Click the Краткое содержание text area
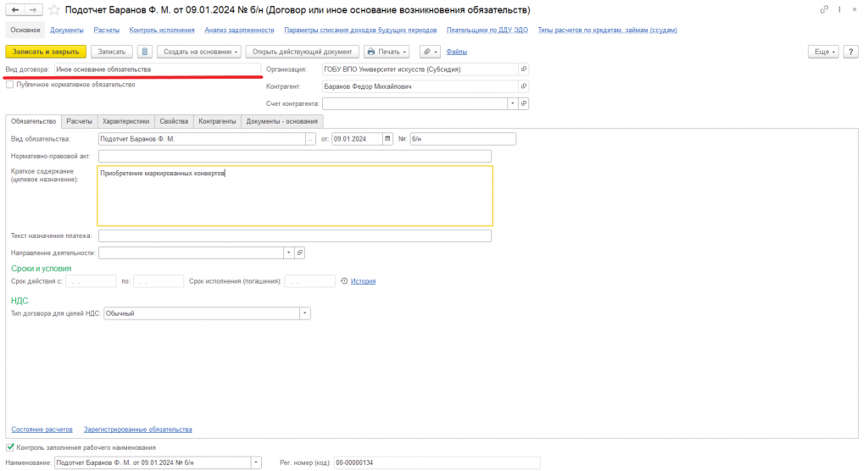Viewport: 868px width, 471px height. [x=295, y=196]
